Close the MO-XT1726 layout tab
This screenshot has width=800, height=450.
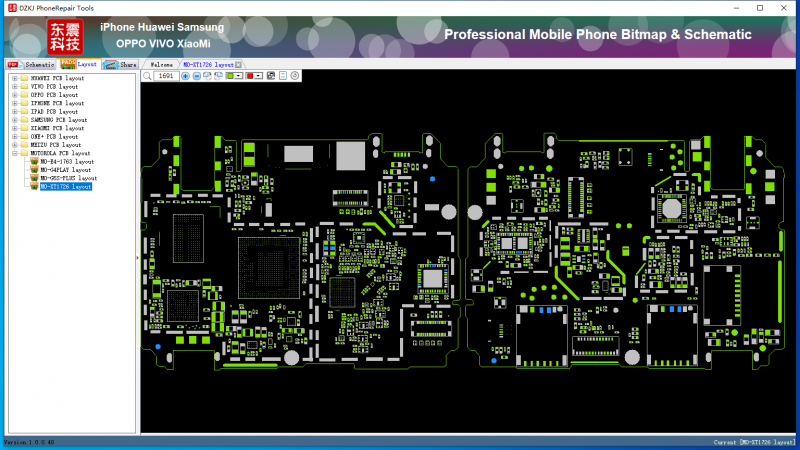(x=238, y=64)
